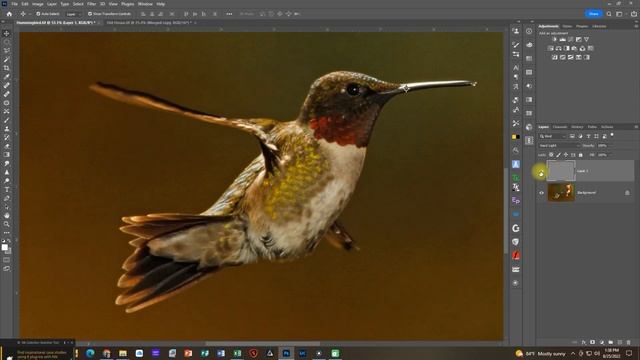
Task: Click the Background layer lock icon
Action: [x=627, y=193]
